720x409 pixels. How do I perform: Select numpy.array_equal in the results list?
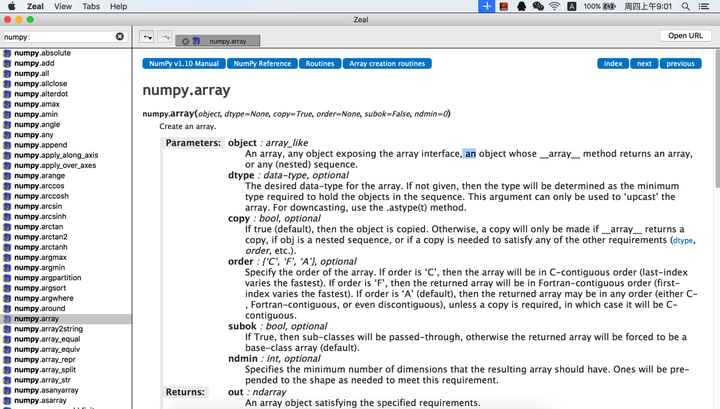pos(66,339)
